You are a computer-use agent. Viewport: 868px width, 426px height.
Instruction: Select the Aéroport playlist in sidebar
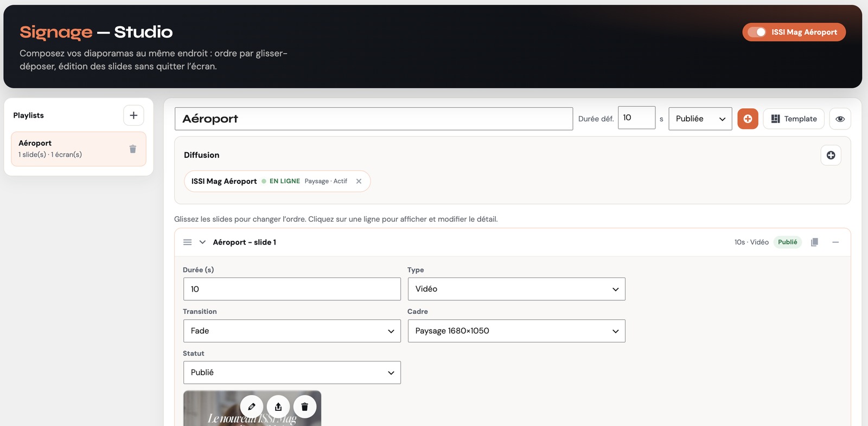tap(79, 149)
